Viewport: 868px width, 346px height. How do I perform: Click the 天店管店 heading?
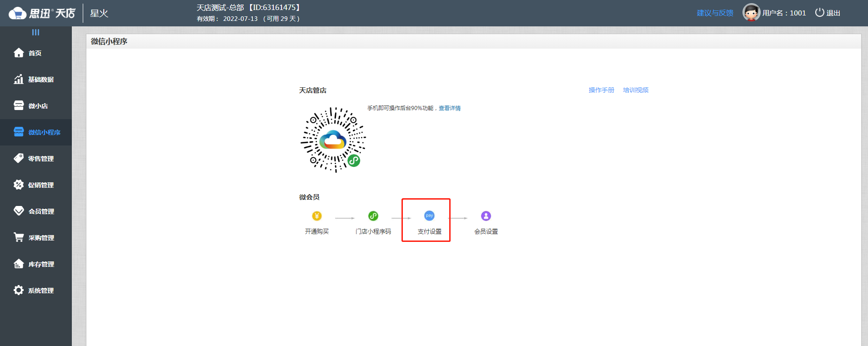(x=313, y=90)
